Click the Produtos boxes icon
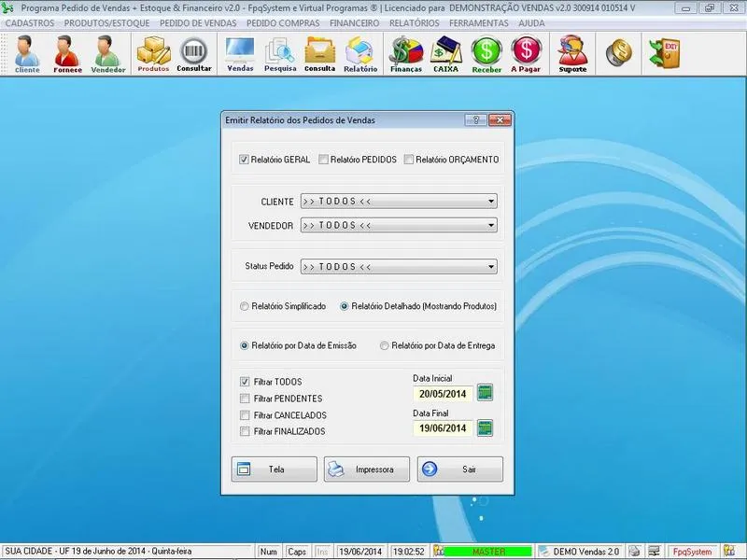The height and width of the screenshot is (560, 747). point(153,54)
